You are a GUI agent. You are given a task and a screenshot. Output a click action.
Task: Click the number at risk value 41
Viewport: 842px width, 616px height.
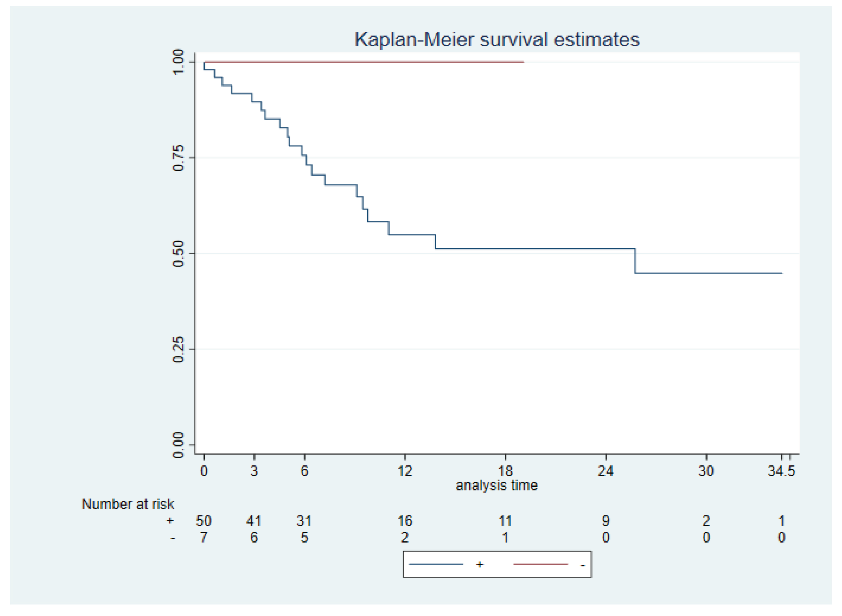coord(254,521)
